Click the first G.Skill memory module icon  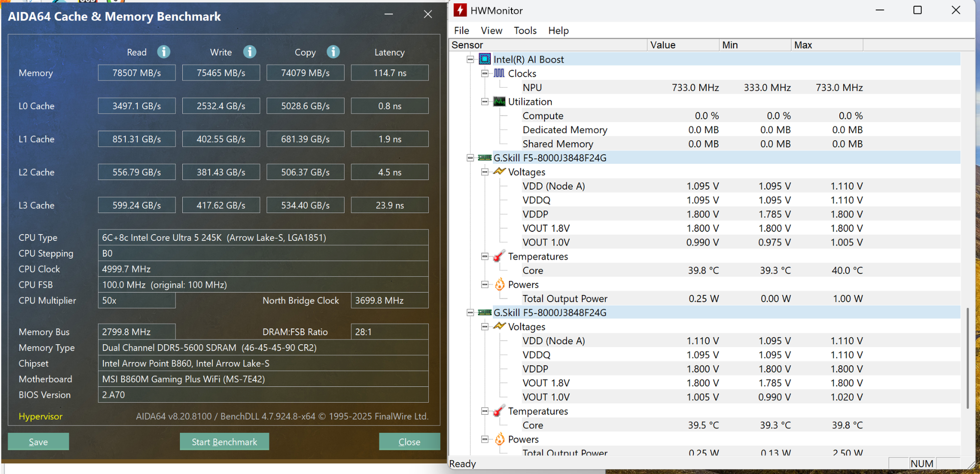coord(485,158)
